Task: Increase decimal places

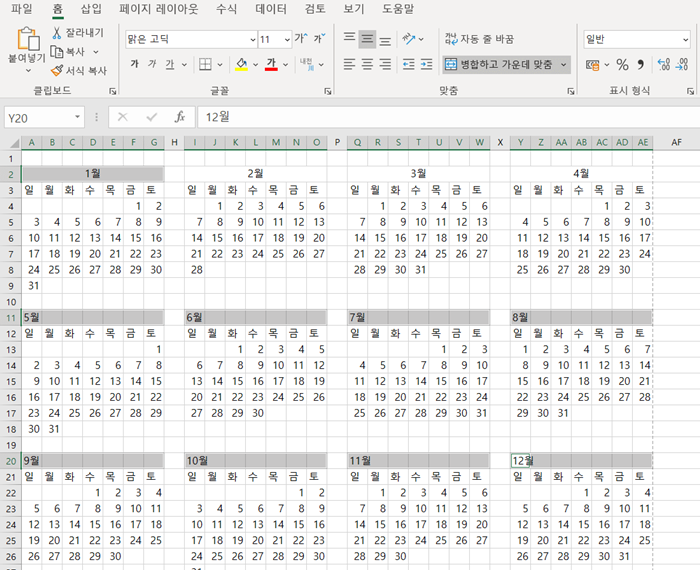Action: coord(664,65)
